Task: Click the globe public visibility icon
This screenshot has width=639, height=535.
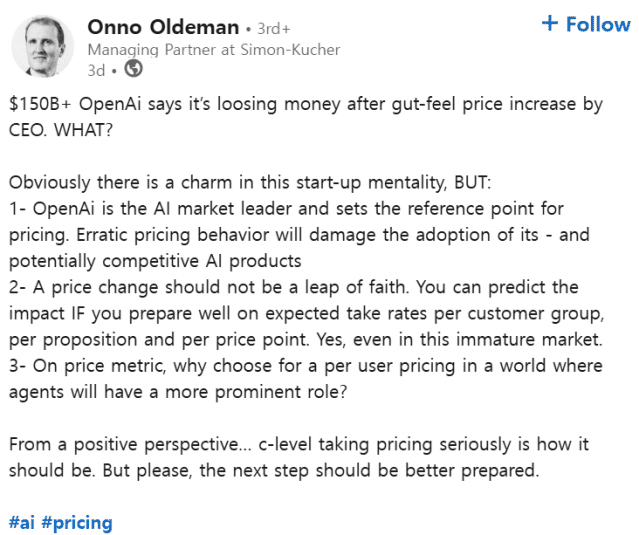Action: click(x=134, y=69)
